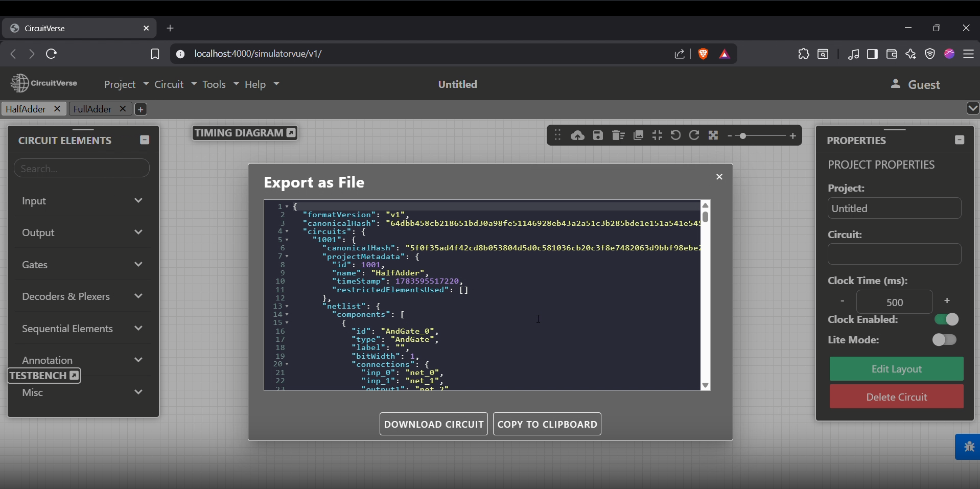Viewport: 980px width, 489px height.
Task: Toggle the browser sidebar icon
Action: tap(873, 54)
